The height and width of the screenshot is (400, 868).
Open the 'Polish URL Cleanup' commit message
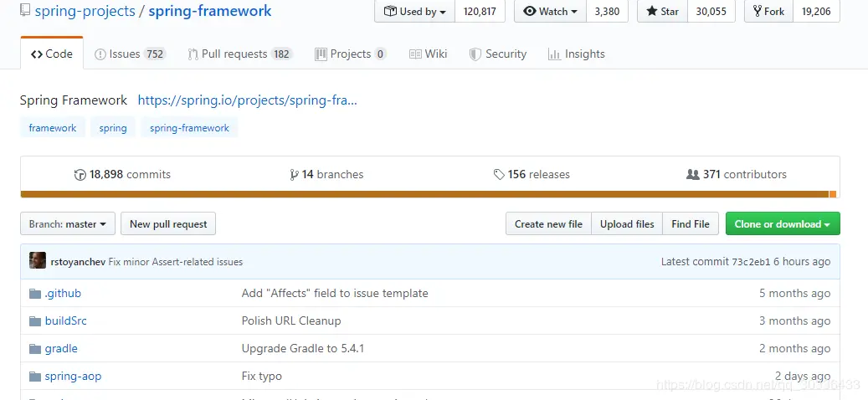pos(291,321)
